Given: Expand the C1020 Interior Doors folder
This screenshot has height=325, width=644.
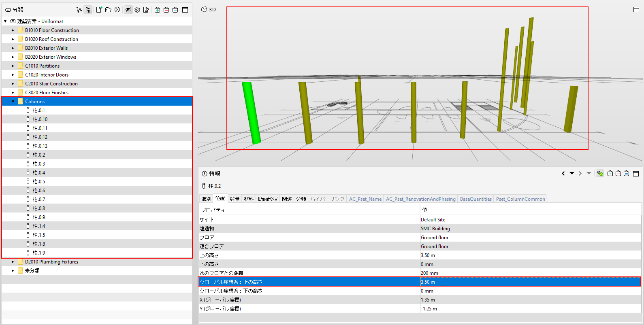Looking at the screenshot, I should [x=13, y=75].
